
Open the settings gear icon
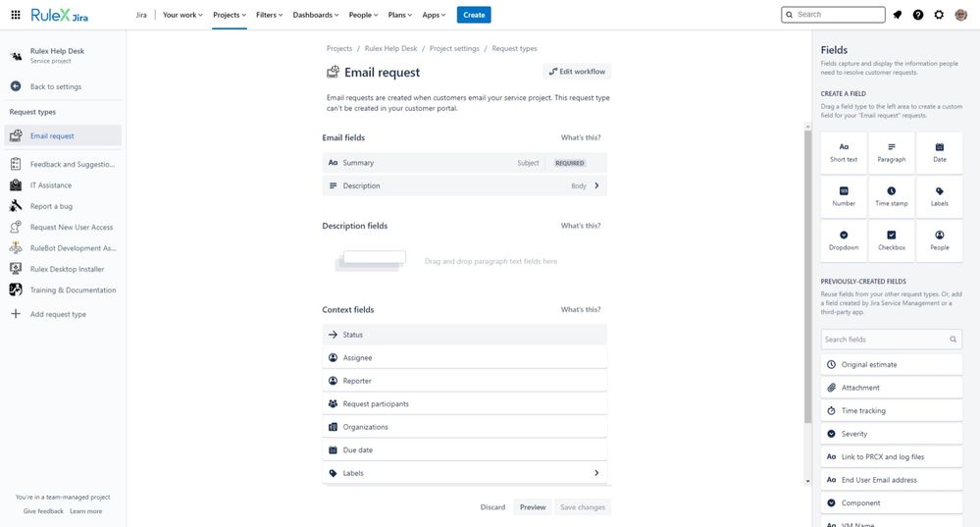coord(939,15)
